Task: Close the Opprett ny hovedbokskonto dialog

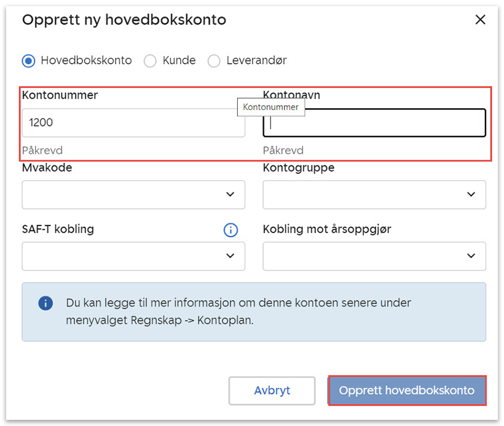Action: click(481, 20)
